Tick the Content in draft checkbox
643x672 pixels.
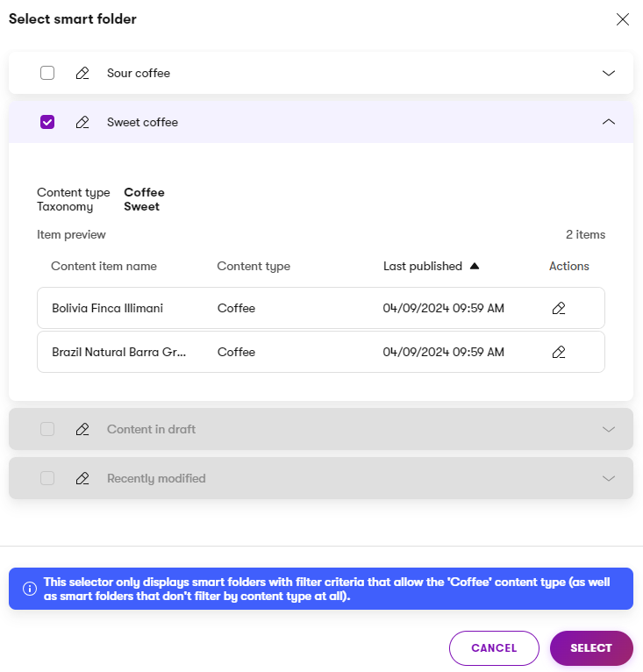click(x=47, y=429)
